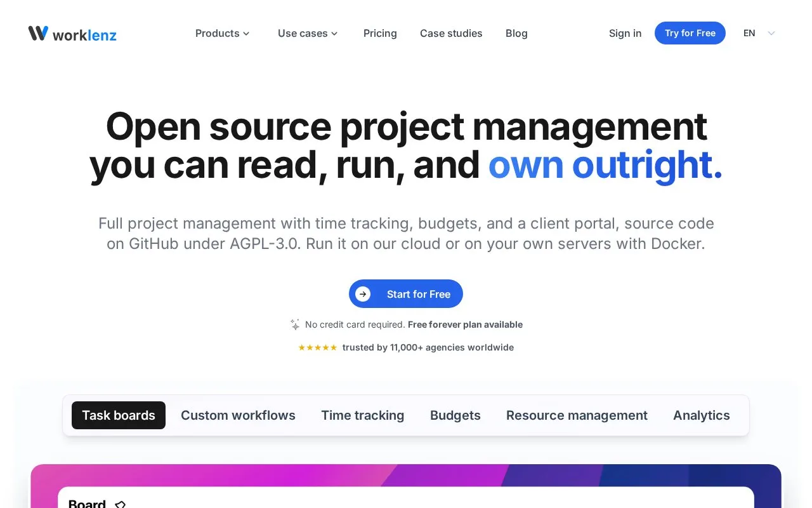Click the arrow icon in Start for Free
The image size is (812, 508).
[363, 294]
